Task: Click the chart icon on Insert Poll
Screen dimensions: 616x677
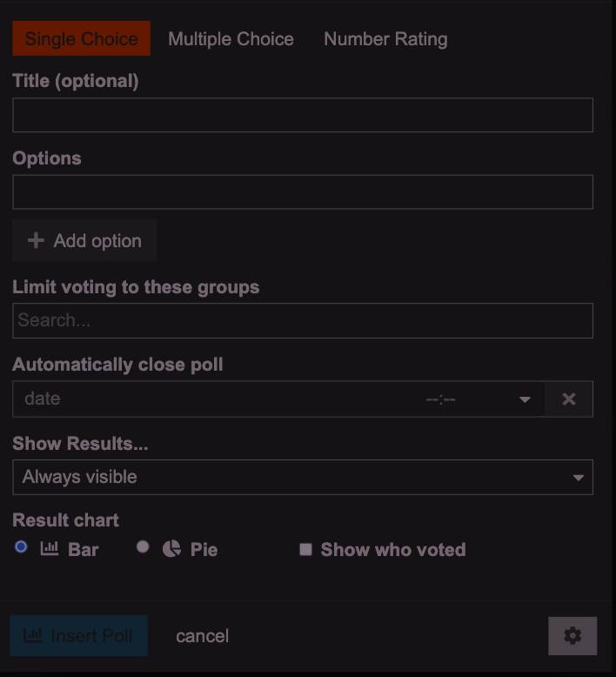Action: [x=33, y=635]
